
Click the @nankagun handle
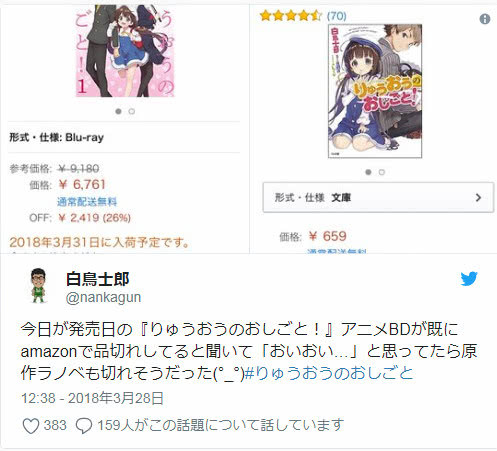point(103,297)
